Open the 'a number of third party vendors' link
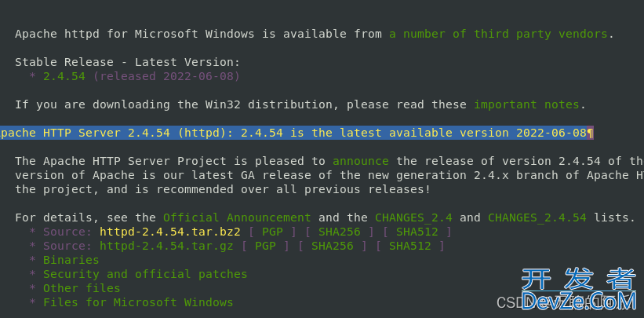644x318 pixels. (x=498, y=34)
